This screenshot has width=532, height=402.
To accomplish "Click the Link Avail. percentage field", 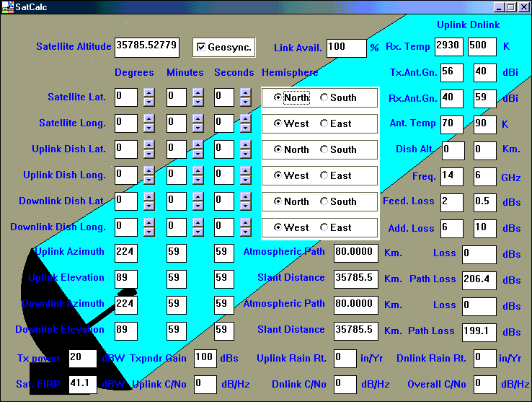I will (x=347, y=48).
